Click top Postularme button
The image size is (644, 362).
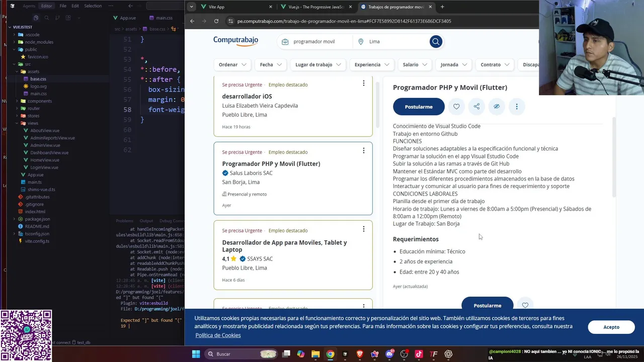[x=419, y=107]
